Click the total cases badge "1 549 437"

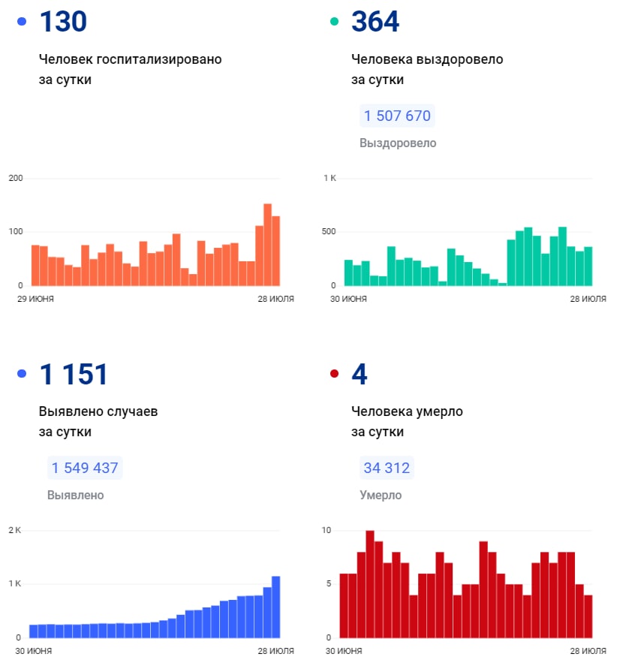click(85, 468)
